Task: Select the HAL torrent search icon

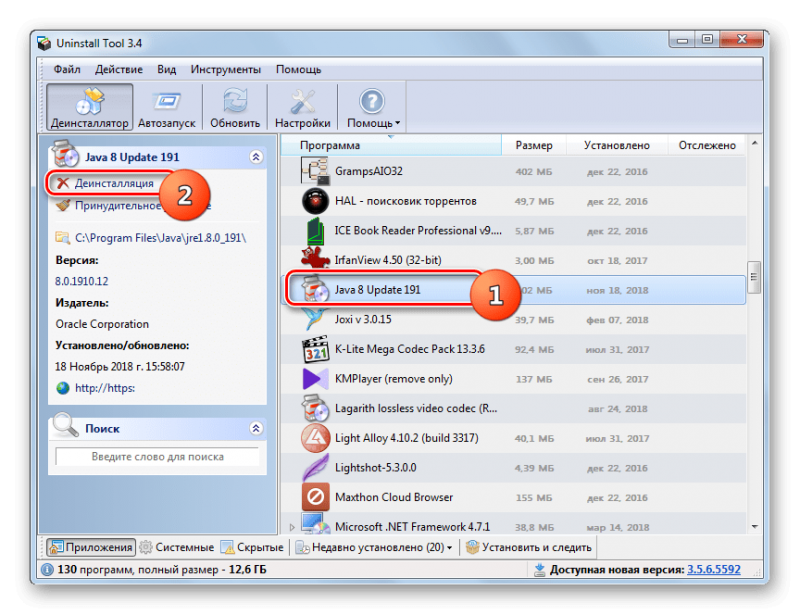Action: 315,201
